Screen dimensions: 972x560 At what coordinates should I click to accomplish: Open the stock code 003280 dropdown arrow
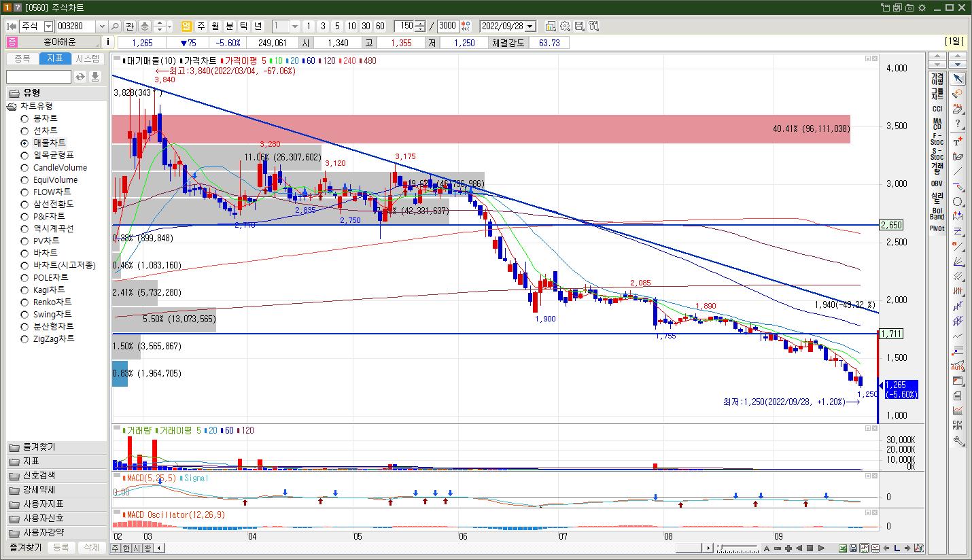coord(102,26)
